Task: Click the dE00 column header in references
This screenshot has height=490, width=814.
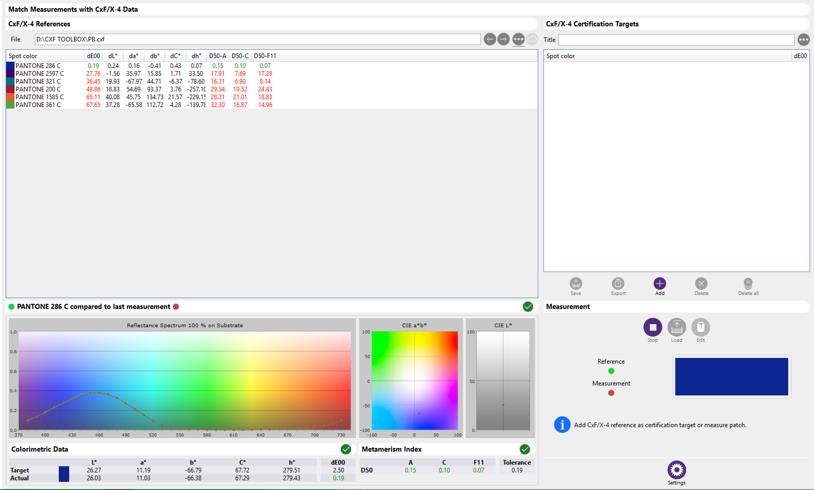Action: tap(93, 56)
